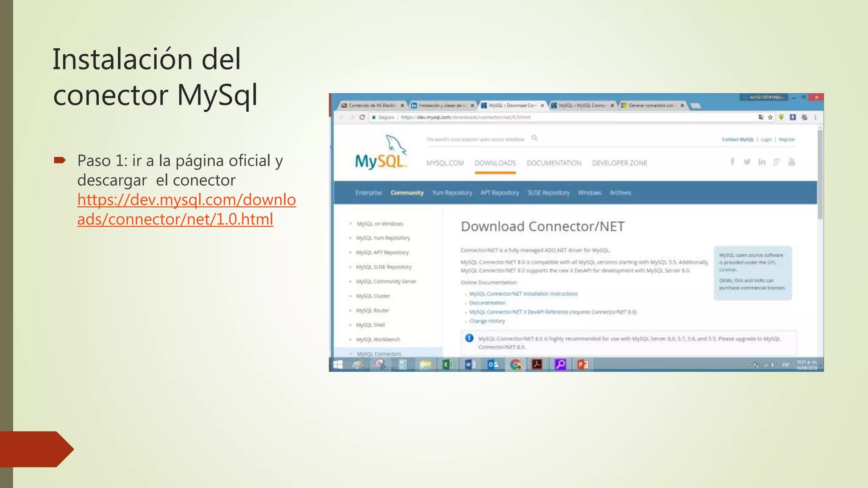Open MySQL Shell sidebar item
This screenshot has width=868, height=488.
coord(370,325)
